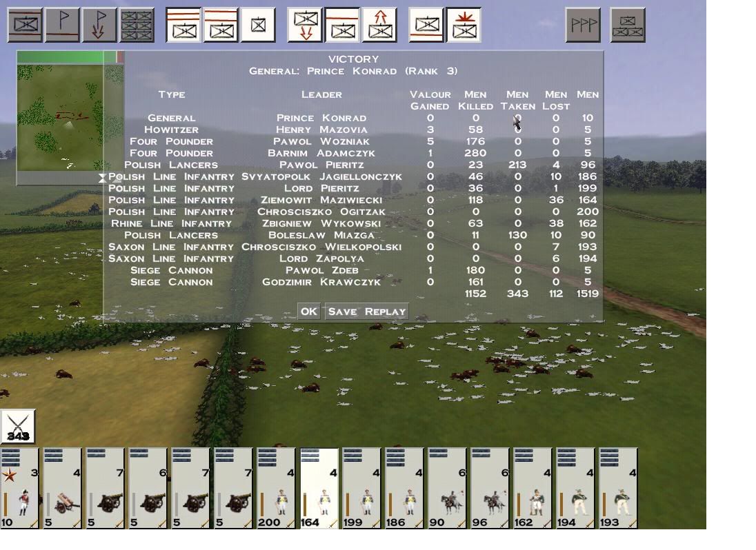Image resolution: width=756 pixels, height=550 pixels.
Task: Click the Save Replay button
Action: pos(367,312)
